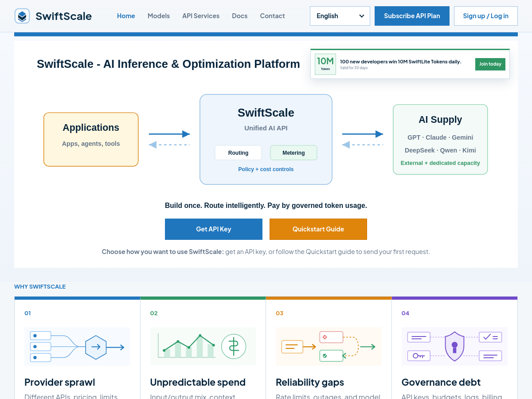Image resolution: width=532 pixels, height=399 pixels.
Task: Click the Provider sprawl routing illustration
Action: [x=77, y=346]
